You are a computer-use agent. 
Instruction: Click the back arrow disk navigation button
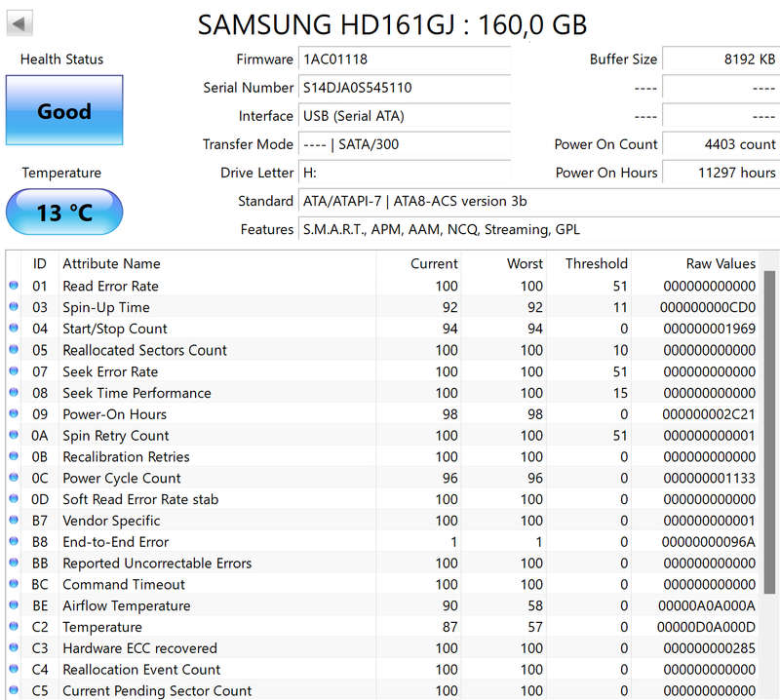(x=19, y=22)
